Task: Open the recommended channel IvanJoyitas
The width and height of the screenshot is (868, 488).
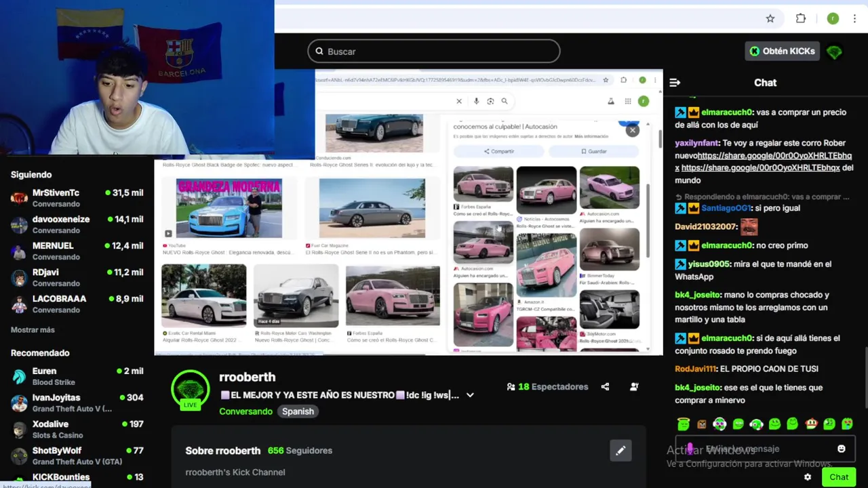Action: click(x=77, y=403)
